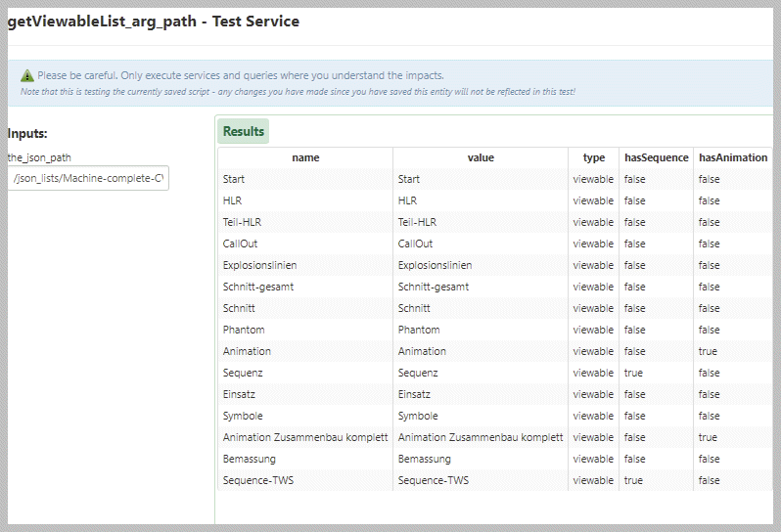Select the 'Animation' name cell

point(305,351)
